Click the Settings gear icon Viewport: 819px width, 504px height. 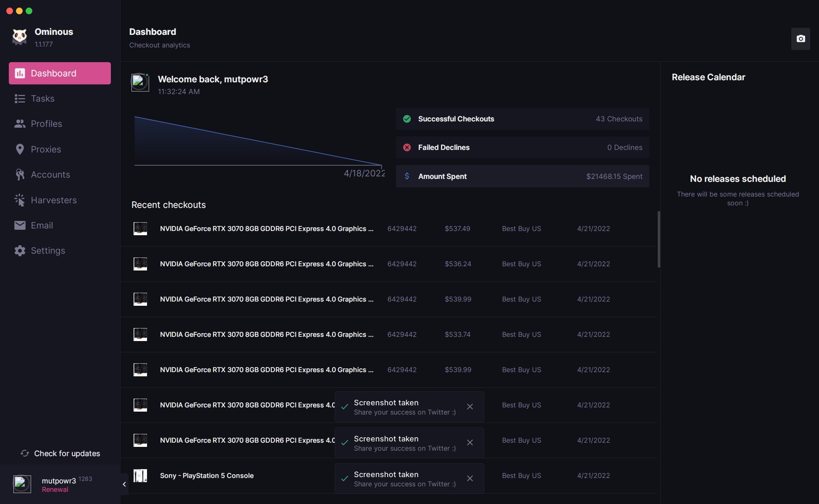tap(20, 251)
